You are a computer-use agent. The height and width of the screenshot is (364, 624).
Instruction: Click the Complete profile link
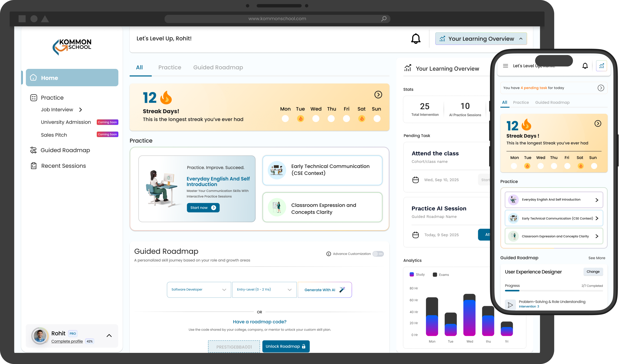coord(67,341)
